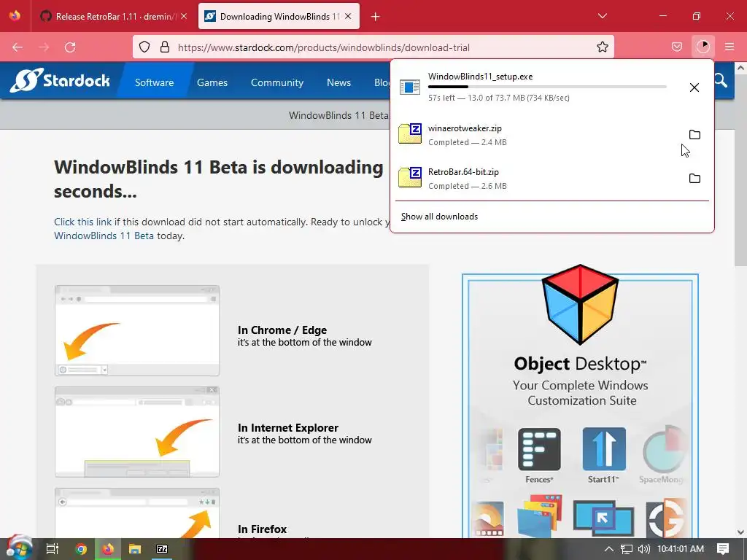The width and height of the screenshot is (747, 560).
Task: Click the page scrollbar up arrow
Action: click(x=741, y=68)
